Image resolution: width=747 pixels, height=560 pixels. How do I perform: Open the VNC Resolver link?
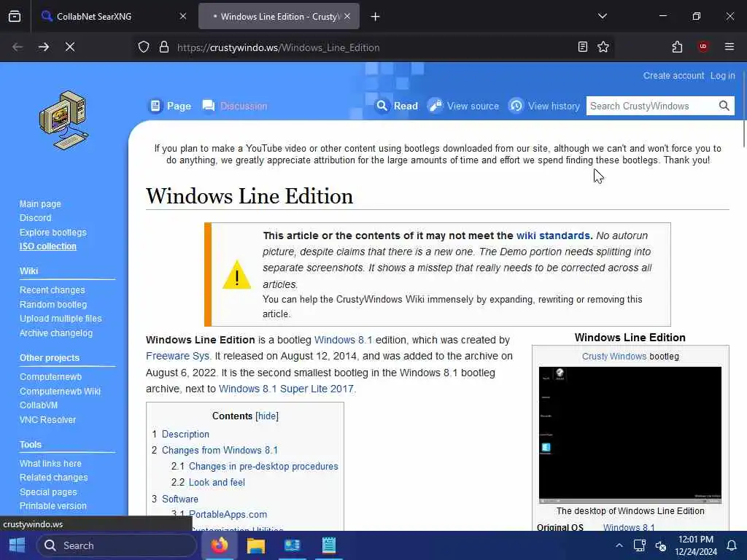coord(47,419)
